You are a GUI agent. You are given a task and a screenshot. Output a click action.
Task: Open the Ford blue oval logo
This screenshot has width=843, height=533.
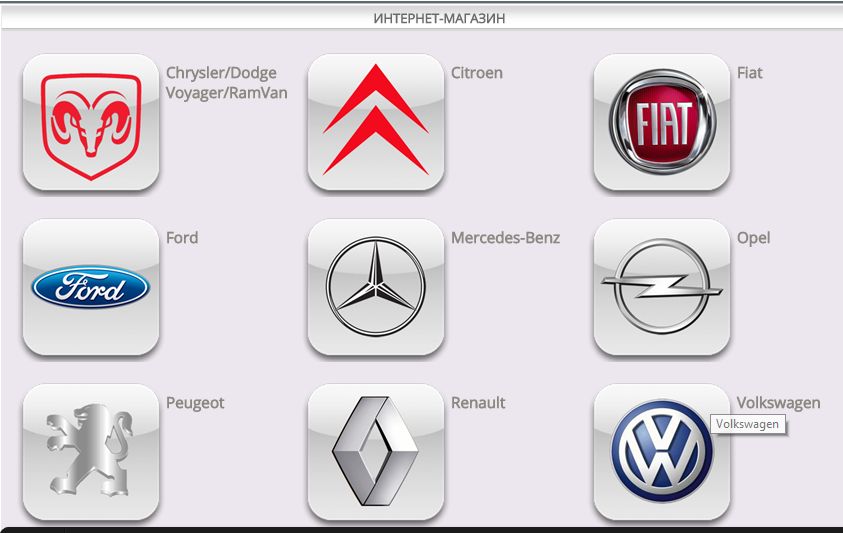coord(91,287)
